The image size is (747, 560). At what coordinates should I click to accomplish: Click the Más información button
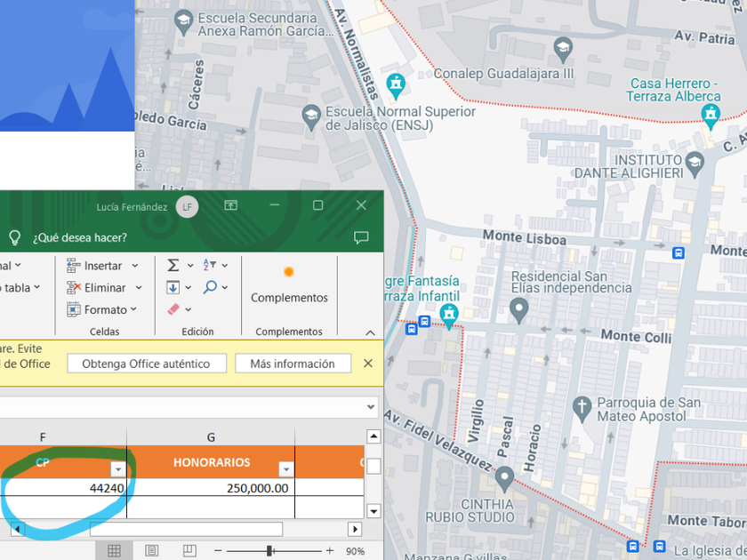coord(293,364)
